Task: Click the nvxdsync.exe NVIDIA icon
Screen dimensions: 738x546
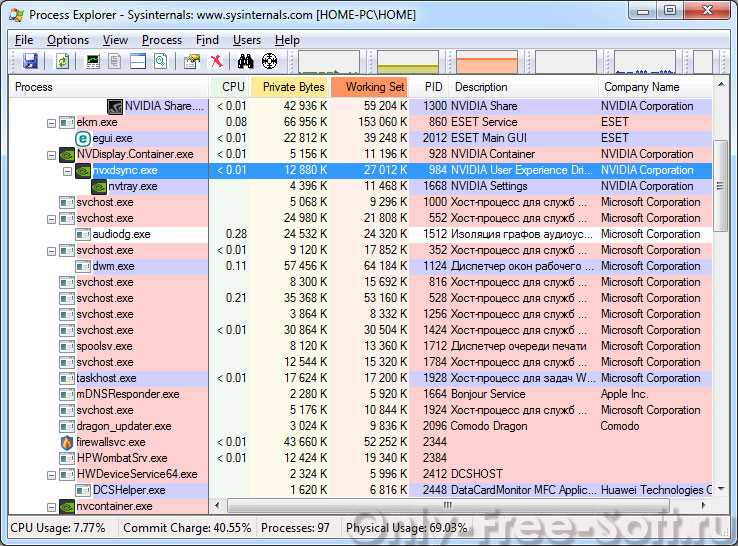Action: click(83, 170)
